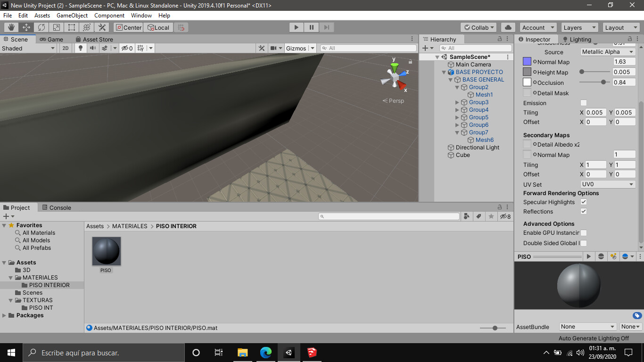The height and width of the screenshot is (362, 644).
Task: Open the GameObject menu
Action: click(72, 15)
